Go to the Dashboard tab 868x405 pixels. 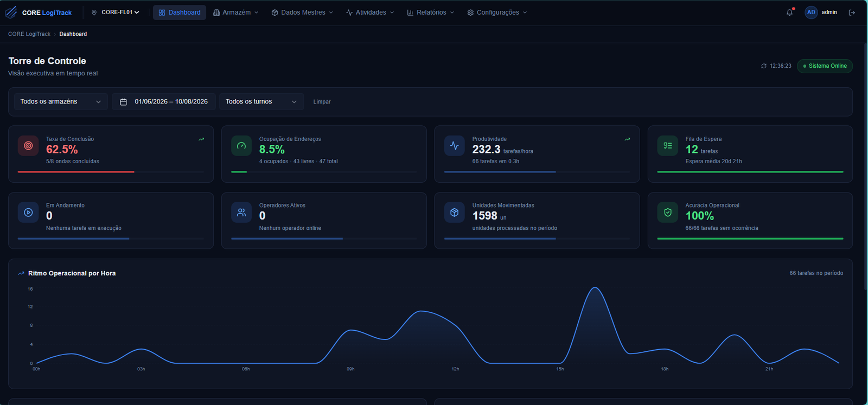pyautogui.click(x=180, y=12)
